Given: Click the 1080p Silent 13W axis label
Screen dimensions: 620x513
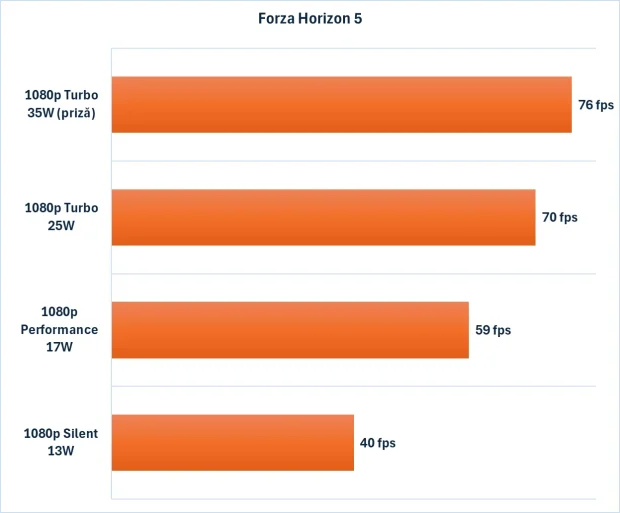Looking at the screenshot, I should 62,442.
